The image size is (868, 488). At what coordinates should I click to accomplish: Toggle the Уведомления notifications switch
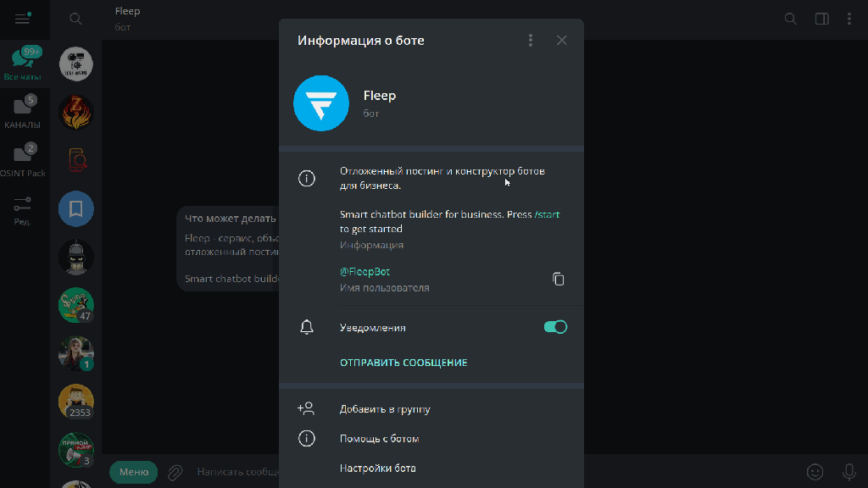[x=555, y=327]
